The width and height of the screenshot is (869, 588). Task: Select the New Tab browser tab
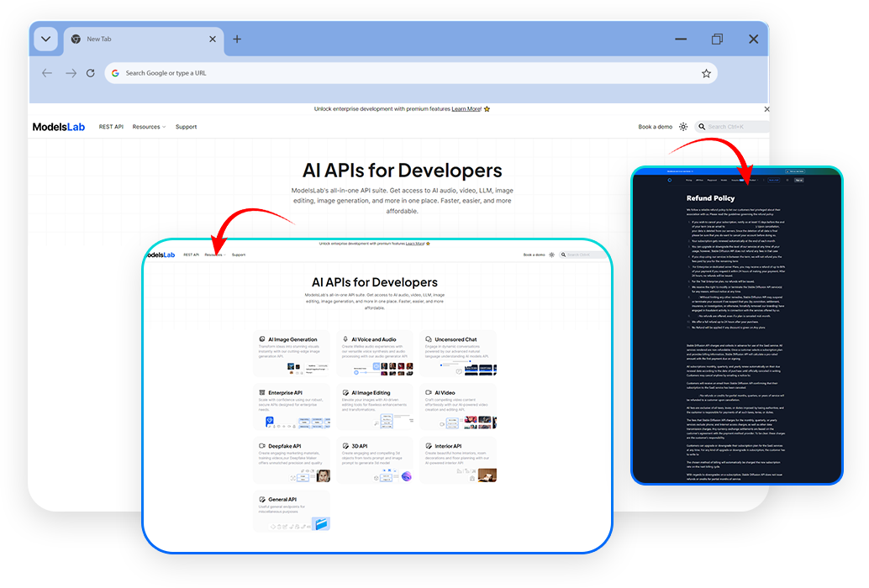pyautogui.click(x=144, y=39)
